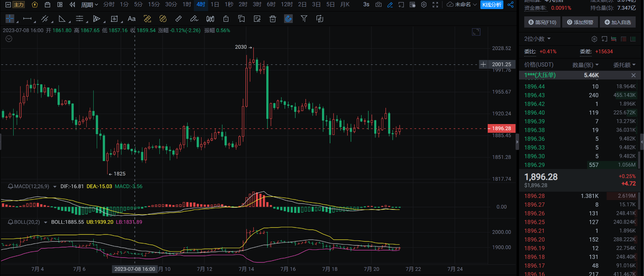Toggle the magnet snap mode
The height and width of the screenshot is (276, 644).
(x=288, y=19)
